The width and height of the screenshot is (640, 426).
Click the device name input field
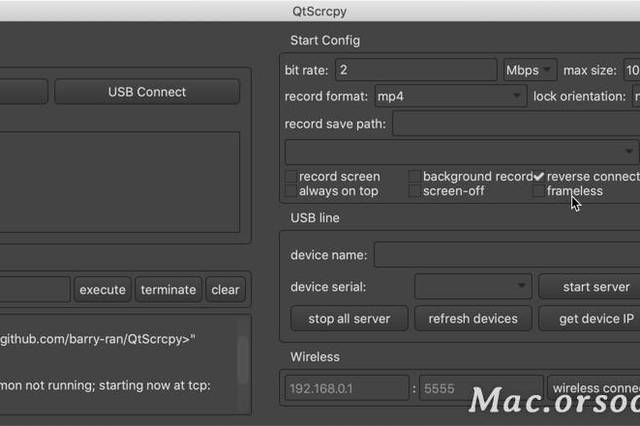coord(507,255)
